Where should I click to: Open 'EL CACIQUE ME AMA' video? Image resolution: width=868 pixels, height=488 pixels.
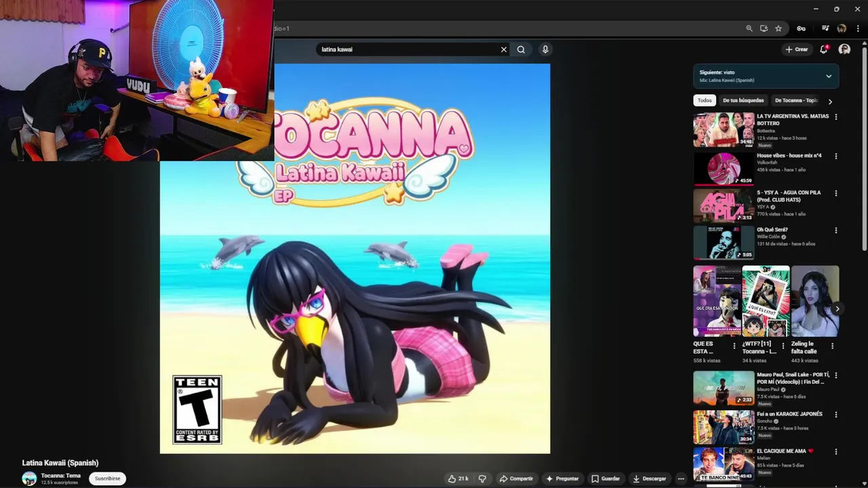click(x=724, y=464)
